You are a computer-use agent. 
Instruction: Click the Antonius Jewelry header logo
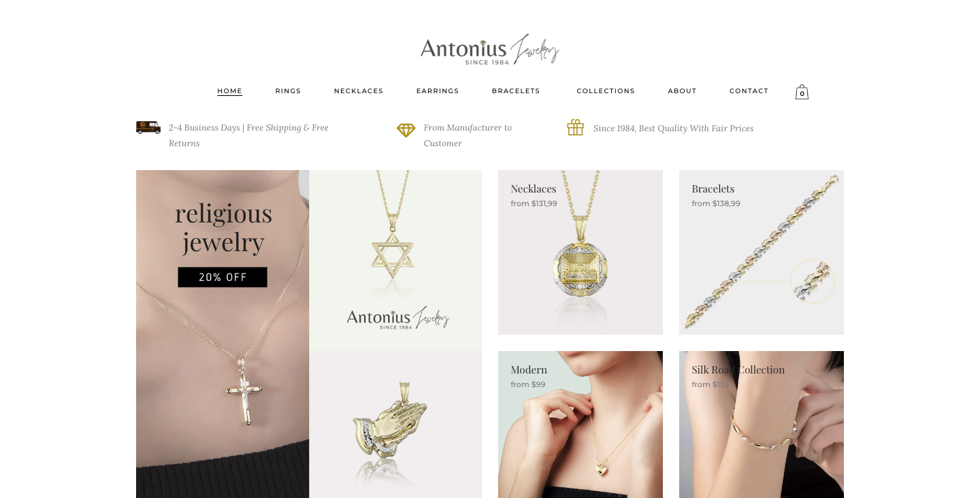tap(490, 50)
